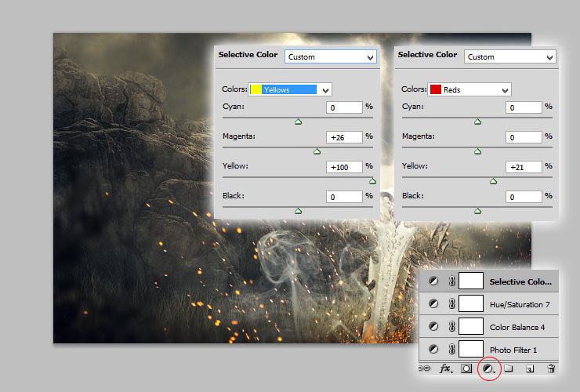This screenshot has height=392, width=580.
Task: Create a new group folder
Action: (509, 368)
